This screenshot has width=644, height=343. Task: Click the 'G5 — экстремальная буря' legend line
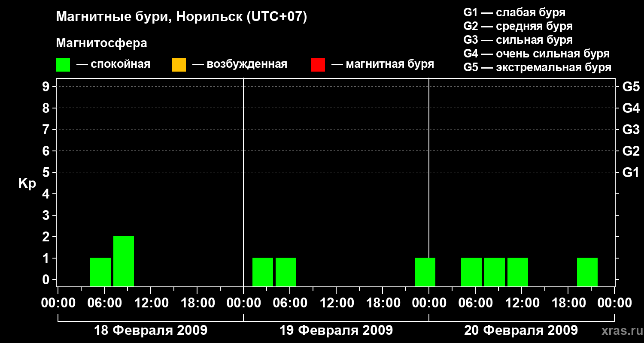[x=537, y=67]
